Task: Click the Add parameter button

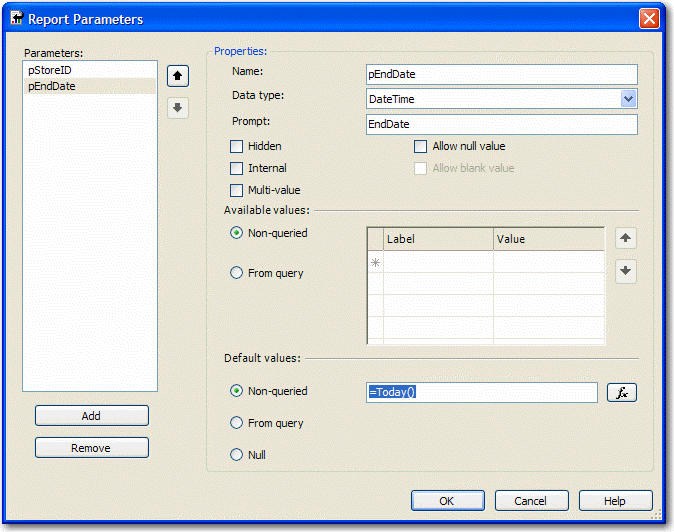Action: coord(91,416)
